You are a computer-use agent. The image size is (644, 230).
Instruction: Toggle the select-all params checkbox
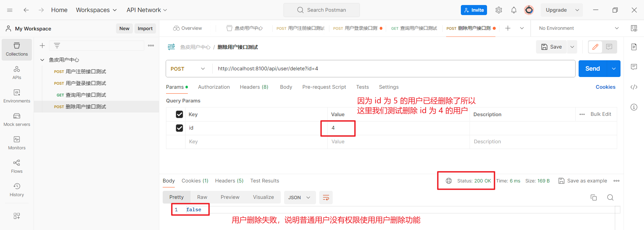(179, 114)
